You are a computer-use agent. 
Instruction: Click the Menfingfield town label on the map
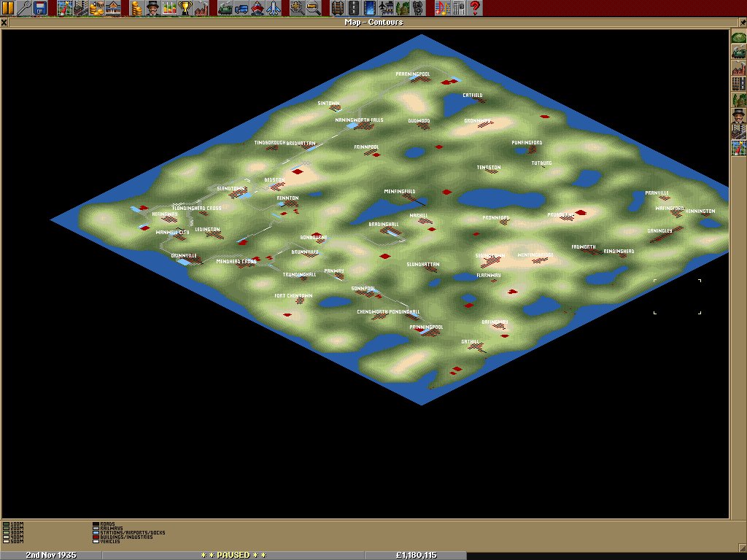[x=400, y=192]
